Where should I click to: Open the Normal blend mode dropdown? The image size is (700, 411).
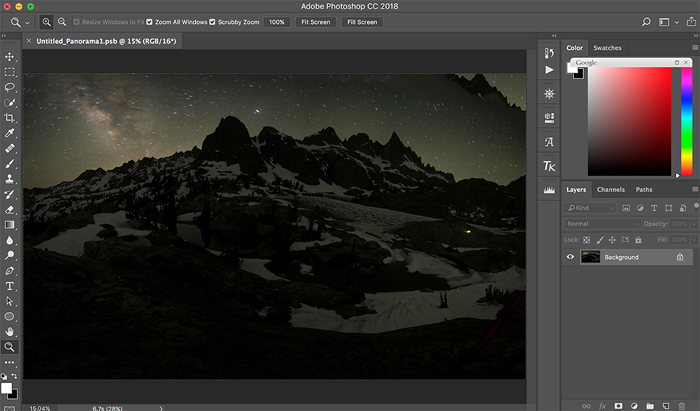click(x=600, y=224)
